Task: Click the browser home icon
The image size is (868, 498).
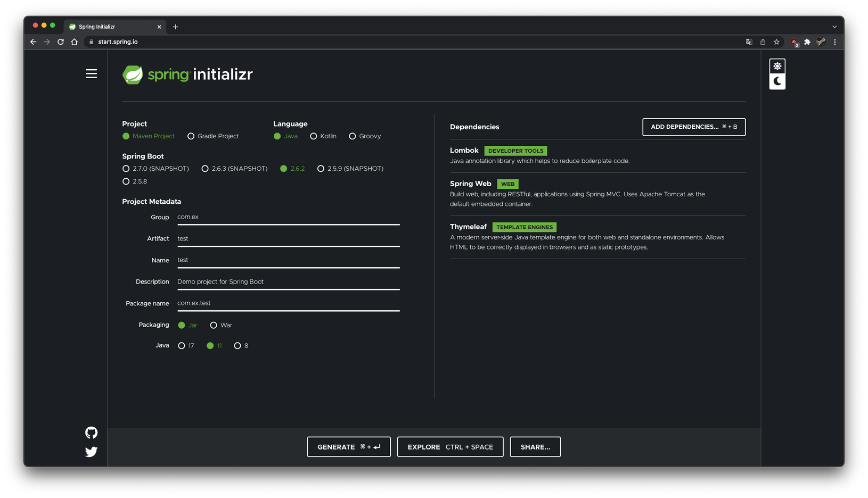Action: coord(75,42)
